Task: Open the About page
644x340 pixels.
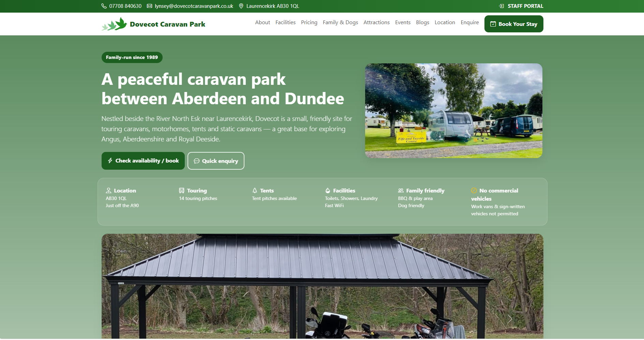Action: click(x=263, y=22)
